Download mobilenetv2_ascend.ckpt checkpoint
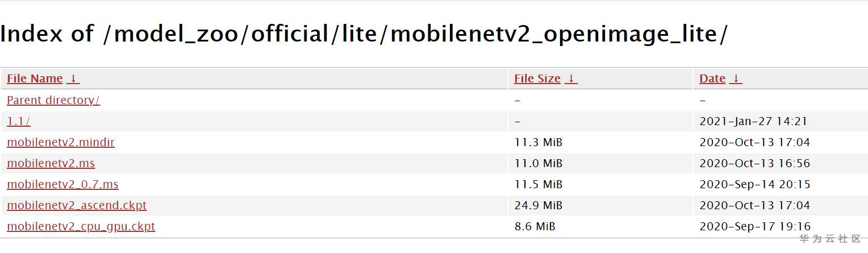Viewport: 868px width, 253px height. [x=77, y=205]
